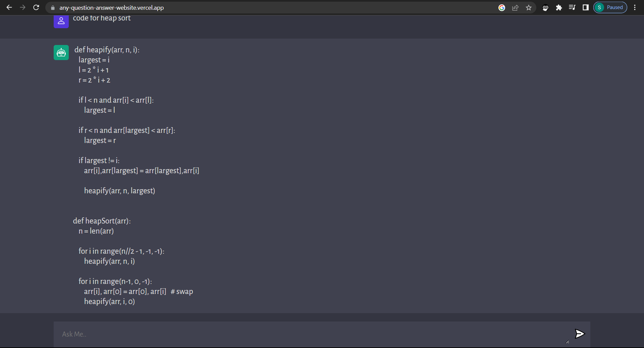Viewport: 644px width, 348px height.
Task: Select the green bot avatar icon
Action: pyautogui.click(x=61, y=52)
